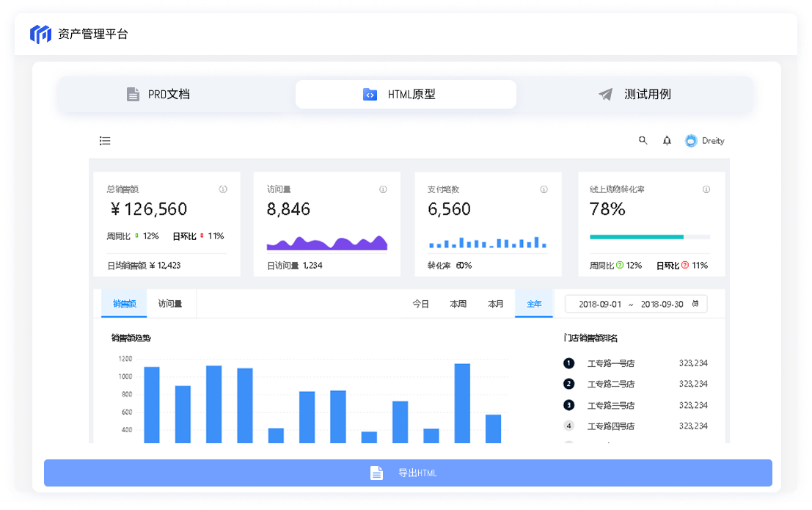Click the 8,846 visits value
Viewport: 812px width, 510px height.
coord(288,209)
